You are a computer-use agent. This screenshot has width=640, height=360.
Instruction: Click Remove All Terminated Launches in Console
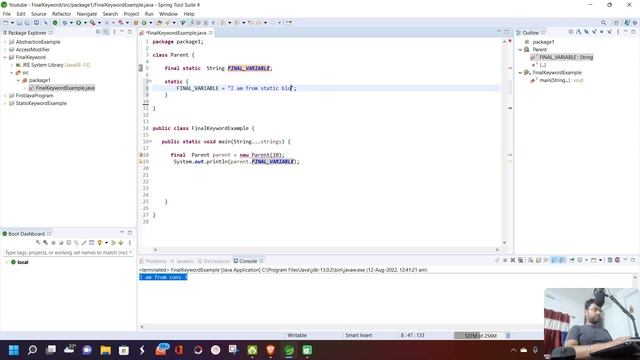521,260
